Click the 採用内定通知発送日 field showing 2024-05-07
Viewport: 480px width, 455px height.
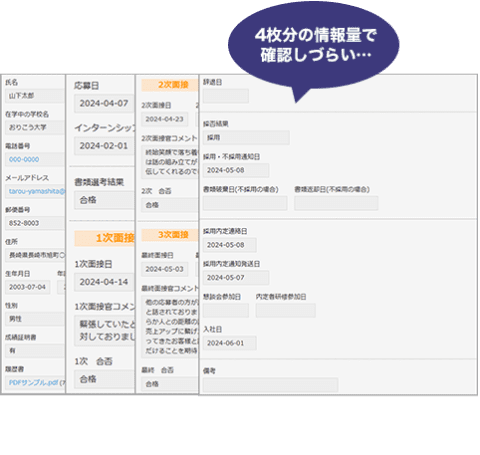point(236,278)
